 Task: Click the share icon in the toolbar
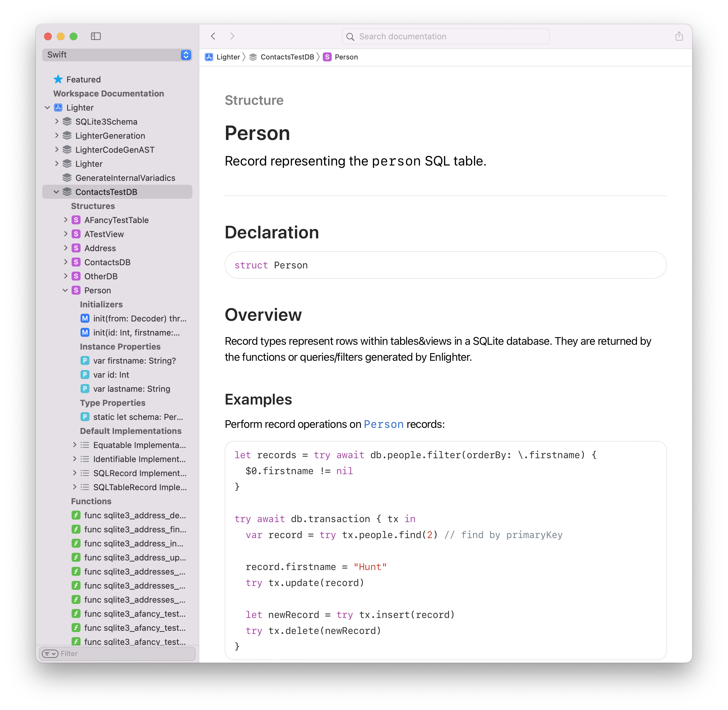click(679, 36)
